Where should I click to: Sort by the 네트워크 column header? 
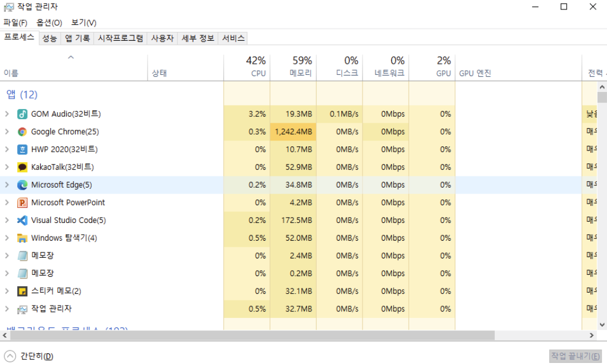(386, 67)
